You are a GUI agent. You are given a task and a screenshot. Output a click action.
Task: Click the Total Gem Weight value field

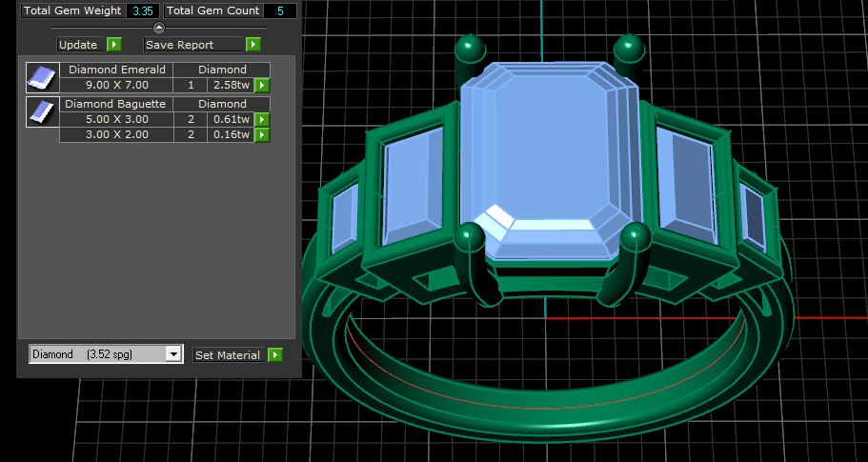143,11
